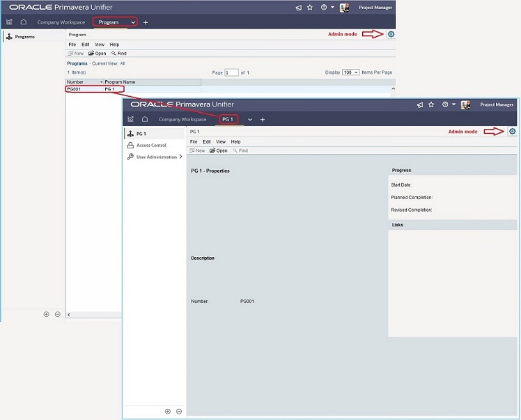
Task: Open PG 1 tab dropdown chevron
Action: [250, 120]
